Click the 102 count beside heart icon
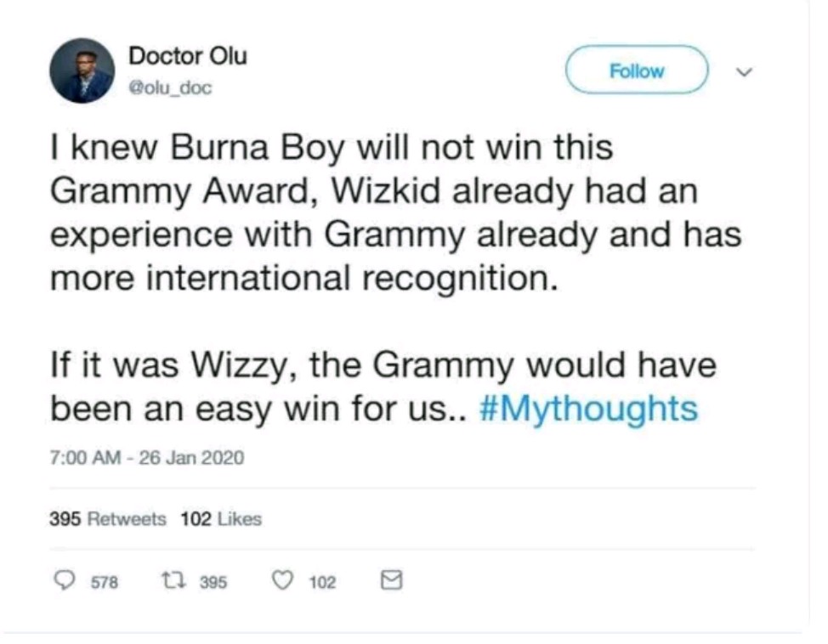Image resolution: width=828 pixels, height=644 pixels. (322, 582)
